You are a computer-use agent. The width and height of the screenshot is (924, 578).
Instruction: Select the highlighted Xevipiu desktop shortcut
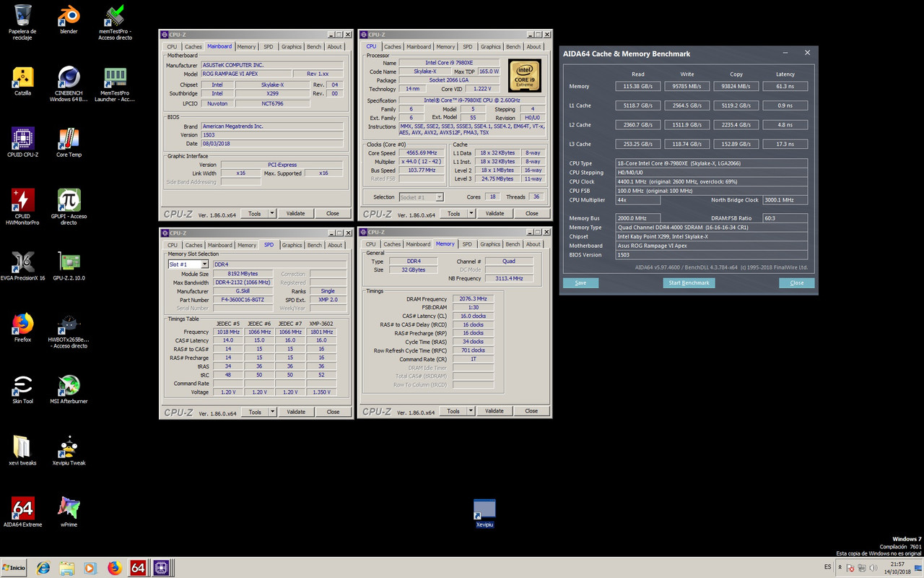484,514
